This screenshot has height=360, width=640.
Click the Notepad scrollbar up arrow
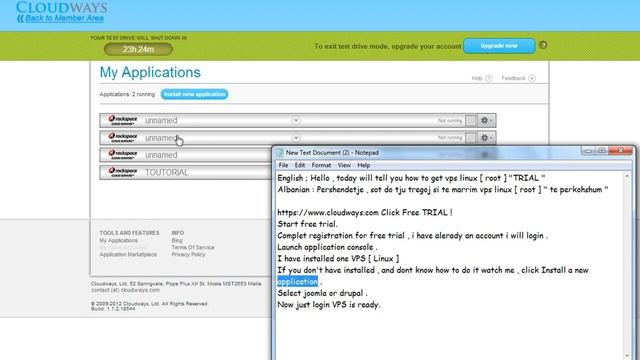point(627,176)
